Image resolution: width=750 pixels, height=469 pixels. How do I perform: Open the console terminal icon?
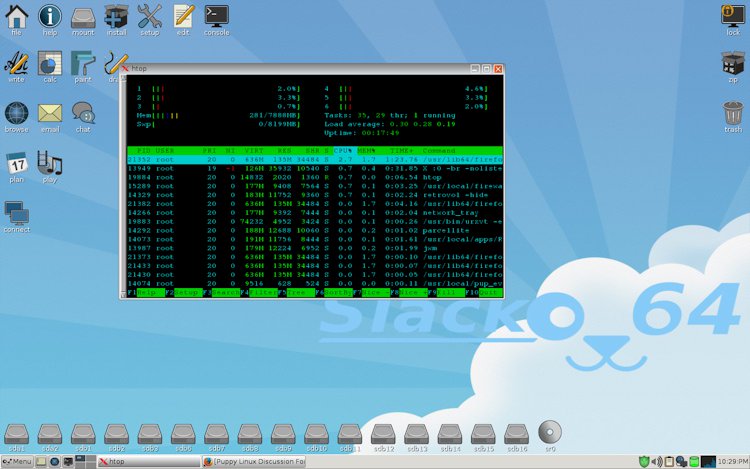click(x=216, y=18)
